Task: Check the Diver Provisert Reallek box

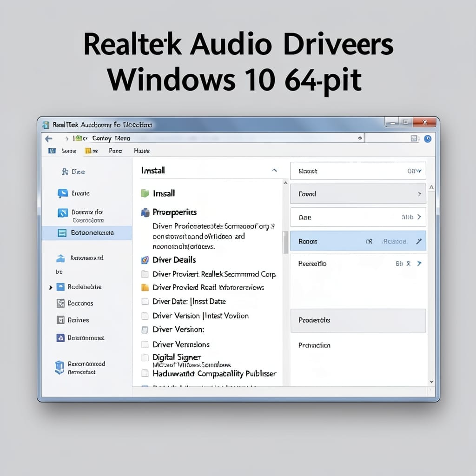Action: pyautogui.click(x=145, y=274)
